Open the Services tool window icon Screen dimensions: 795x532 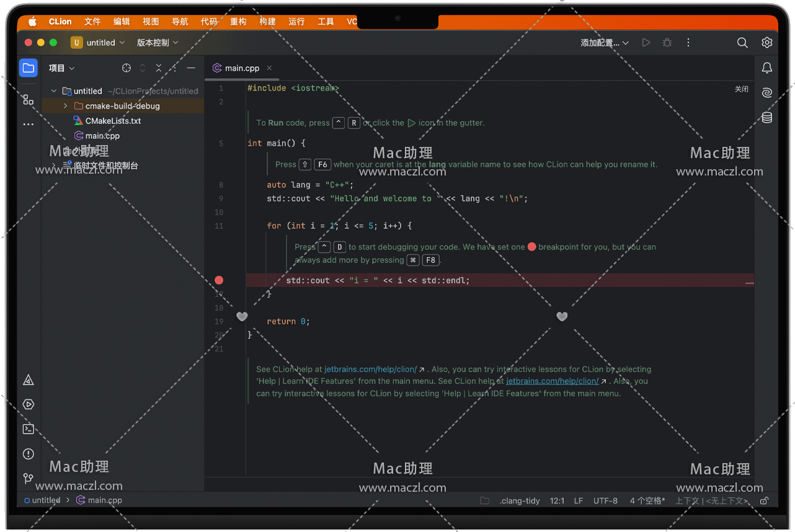(29, 404)
